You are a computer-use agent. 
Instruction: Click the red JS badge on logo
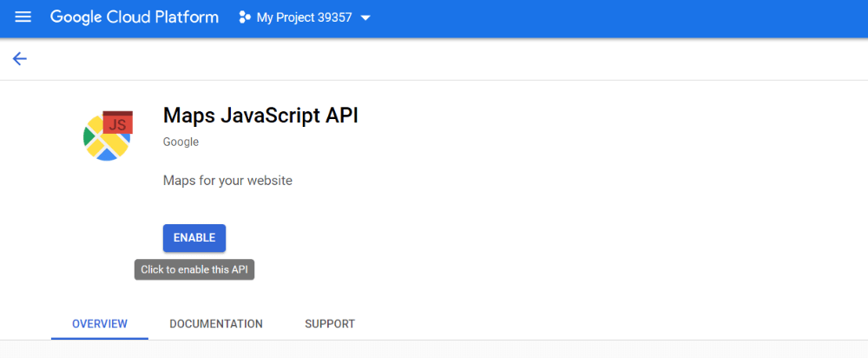pos(117,123)
